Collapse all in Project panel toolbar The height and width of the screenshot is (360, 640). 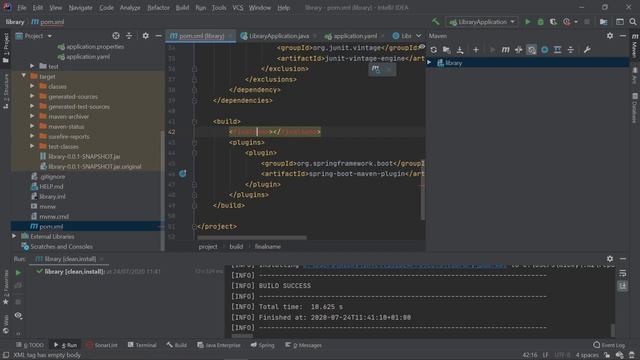pyautogui.click(x=129, y=36)
